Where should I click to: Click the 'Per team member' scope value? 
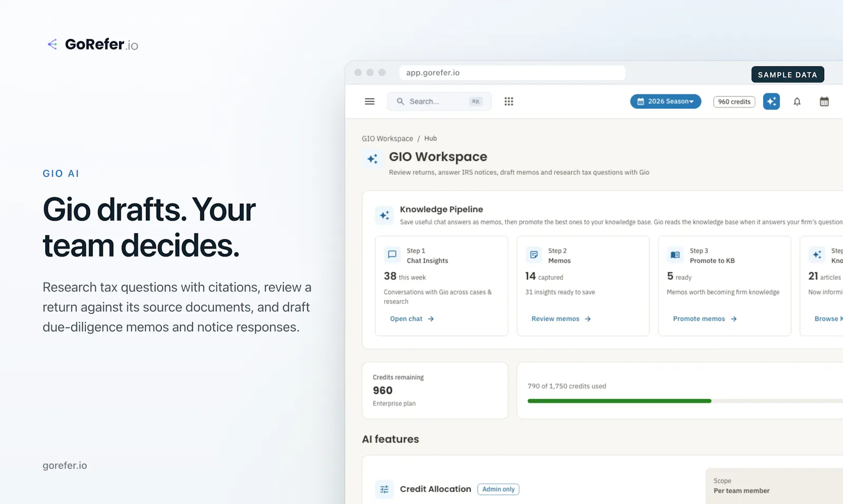(x=741, y=491)
